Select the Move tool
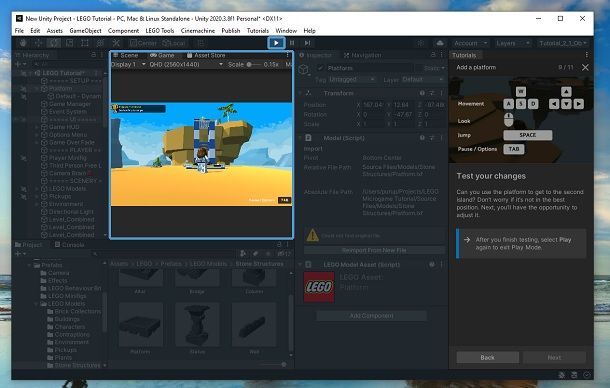 pos(38,43)
